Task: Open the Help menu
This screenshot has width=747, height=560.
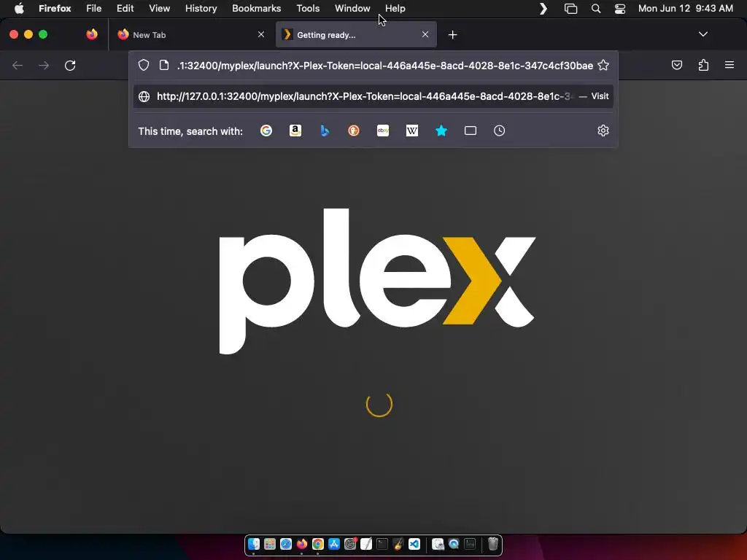Action: pos(395,8)
